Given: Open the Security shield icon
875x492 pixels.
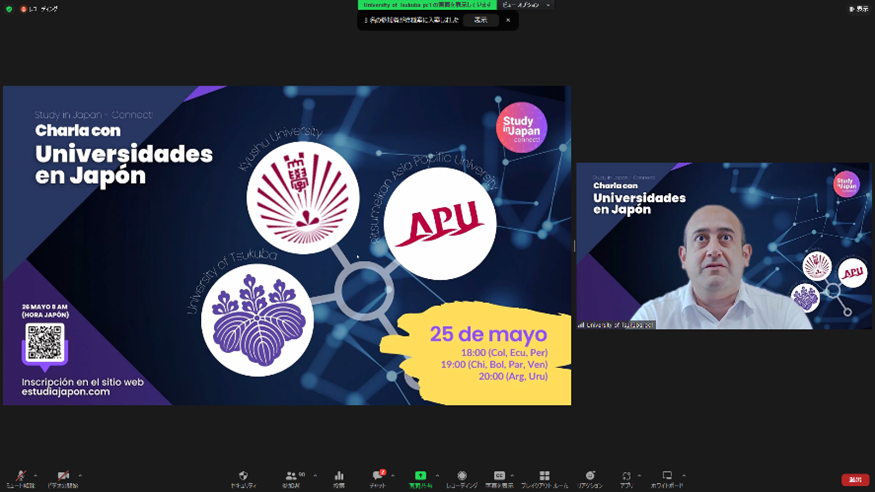Looking at the screenshot, I should tap(243, 476).
